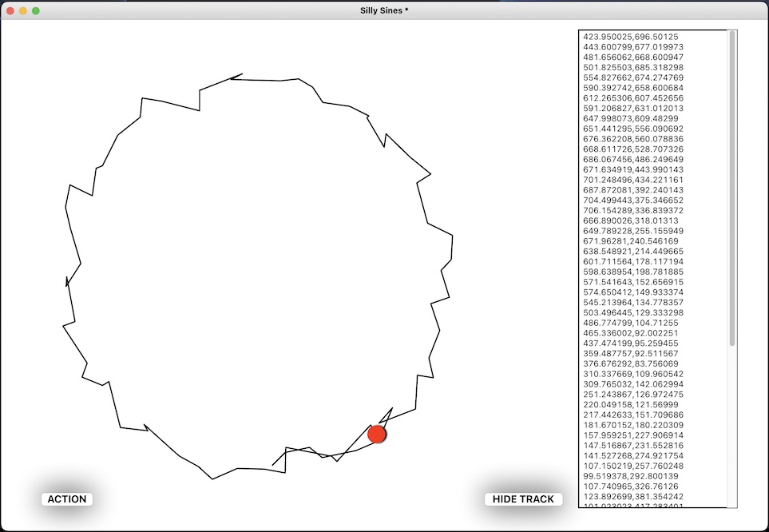The image size is (769, 532).
Task: Highlight the row 671.96281,240.546169
Action: (x=631, y=240)
